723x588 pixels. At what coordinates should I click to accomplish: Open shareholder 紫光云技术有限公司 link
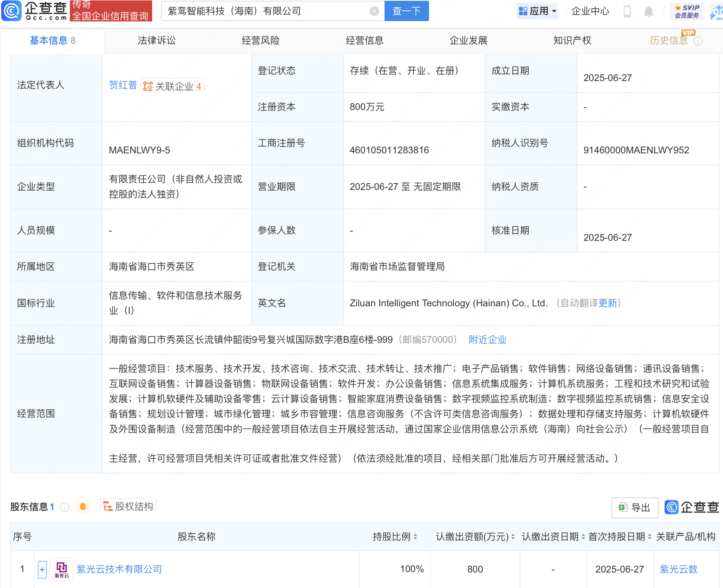[x=119, y=569]
